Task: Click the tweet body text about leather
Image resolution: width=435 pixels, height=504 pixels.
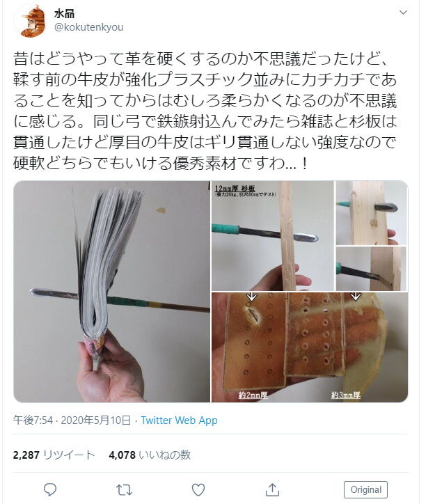Action: click(205, 111)
